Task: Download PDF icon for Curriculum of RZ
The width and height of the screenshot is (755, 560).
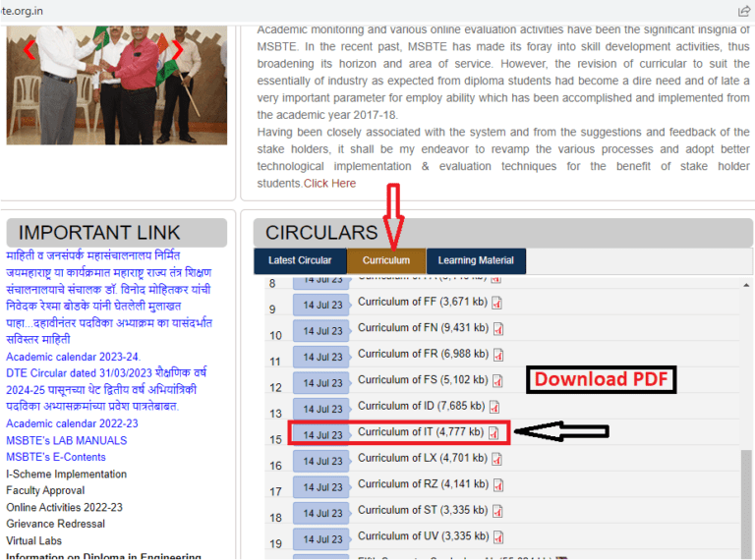Action: tap(498, 485)
